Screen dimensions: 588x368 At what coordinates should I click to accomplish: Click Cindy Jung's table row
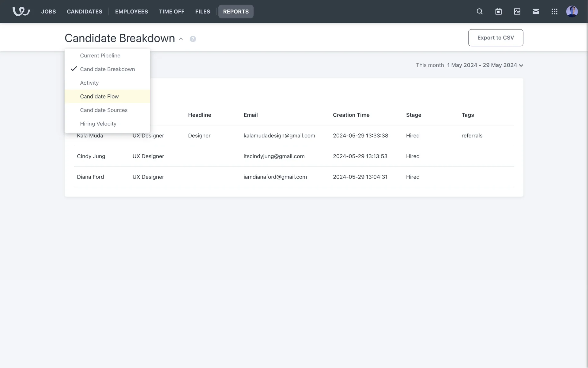click(x=293, y=156)
